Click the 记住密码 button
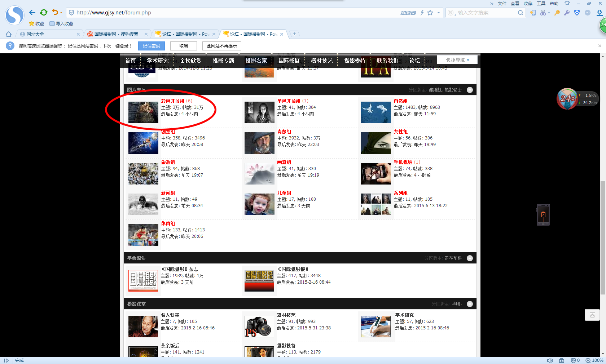Image resolution: width=606 pixels, height=364 pixels. coord(151,46)
